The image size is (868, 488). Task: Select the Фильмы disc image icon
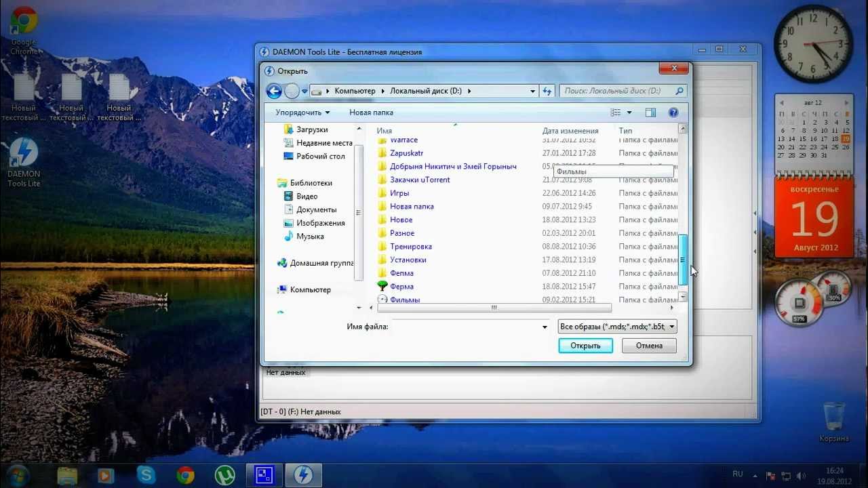[x=382, y=299]
